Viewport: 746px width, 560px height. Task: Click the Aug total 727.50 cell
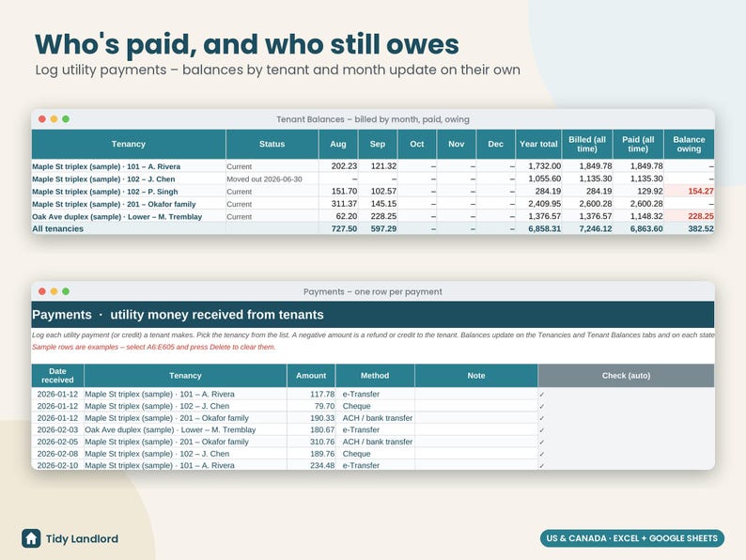[338, 229]
